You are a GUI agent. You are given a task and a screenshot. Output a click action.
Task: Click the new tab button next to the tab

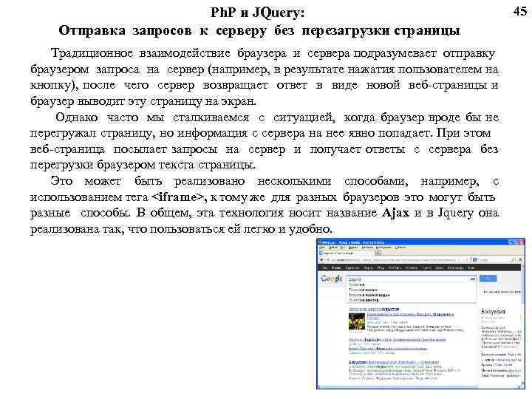pyautogui.click(x=378, y=253)
